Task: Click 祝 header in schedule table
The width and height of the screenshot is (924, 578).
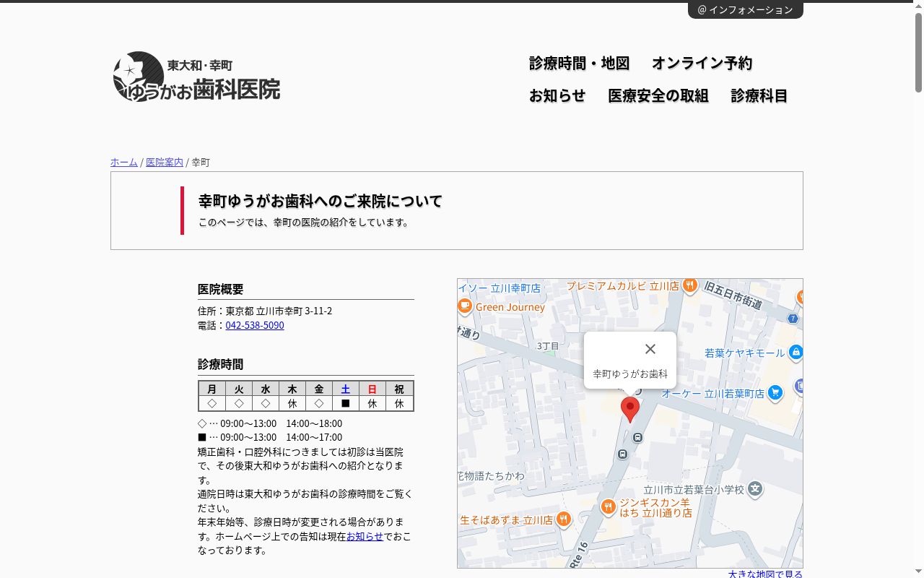Action: click(x=399, y=389)
